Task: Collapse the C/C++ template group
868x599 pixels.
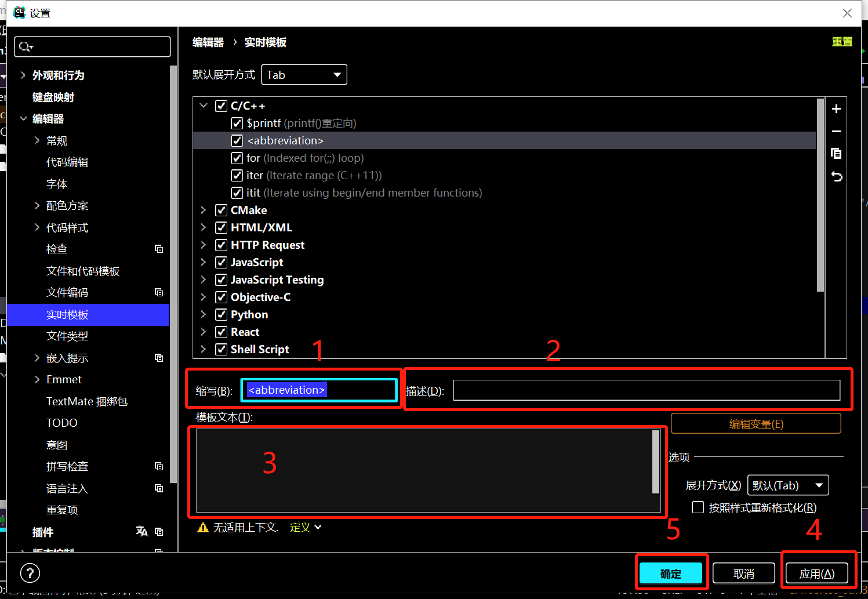Action: pos(203,106)
